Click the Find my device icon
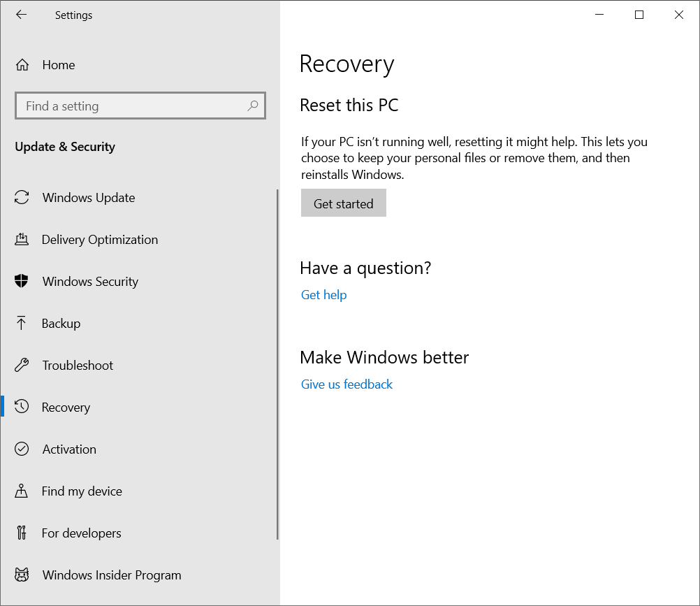 (21, 491)
